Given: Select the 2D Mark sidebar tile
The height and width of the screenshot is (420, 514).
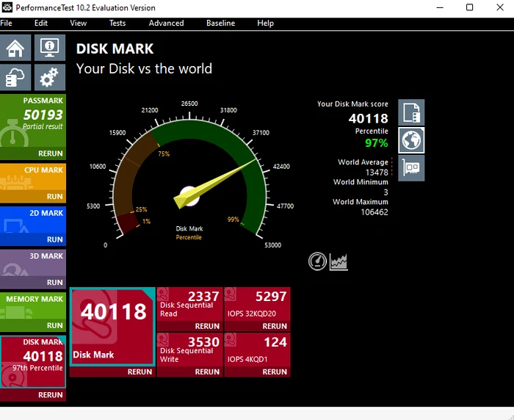Looking at the screenshot, I should 33,220.
